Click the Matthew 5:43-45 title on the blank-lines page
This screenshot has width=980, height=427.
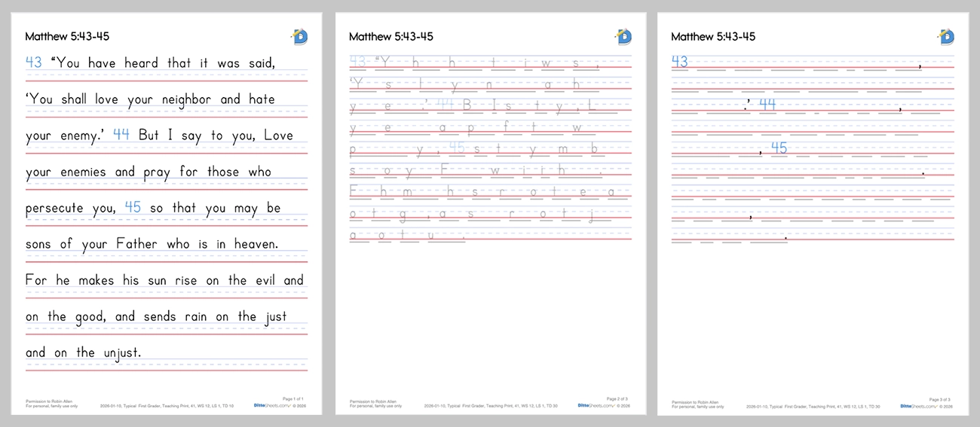712,36
